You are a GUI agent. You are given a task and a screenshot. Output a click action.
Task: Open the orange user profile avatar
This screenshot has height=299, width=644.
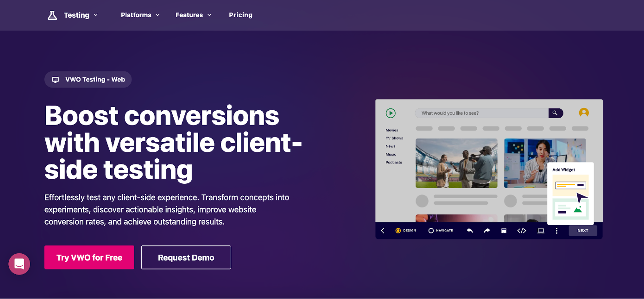[x=584, y=113]
